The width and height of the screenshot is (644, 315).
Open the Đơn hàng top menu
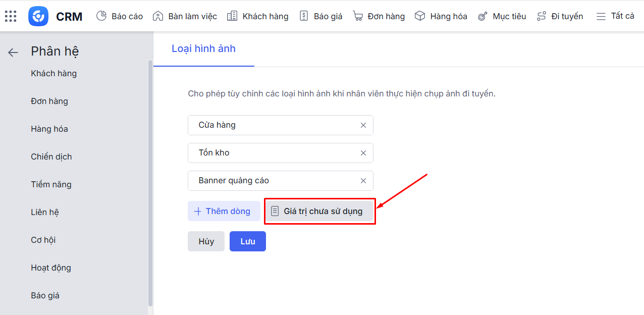(379, 16)
